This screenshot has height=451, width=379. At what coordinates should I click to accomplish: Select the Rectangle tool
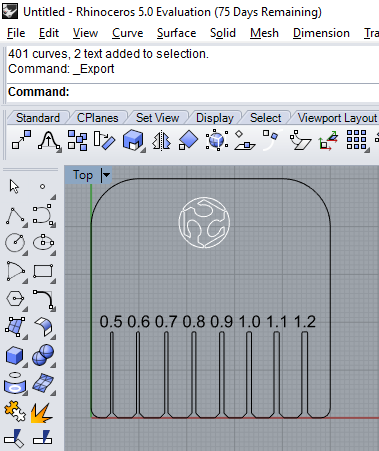tap(43, 271)
